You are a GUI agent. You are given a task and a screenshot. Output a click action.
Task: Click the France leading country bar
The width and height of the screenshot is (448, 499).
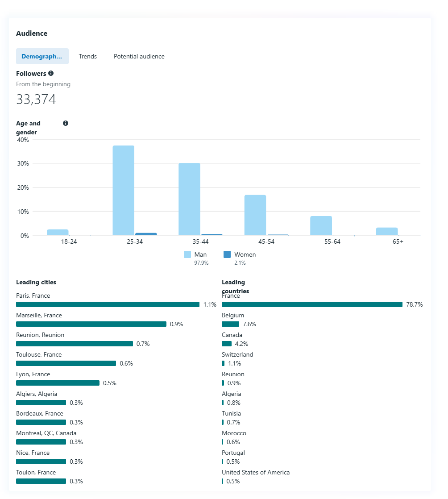312,304
